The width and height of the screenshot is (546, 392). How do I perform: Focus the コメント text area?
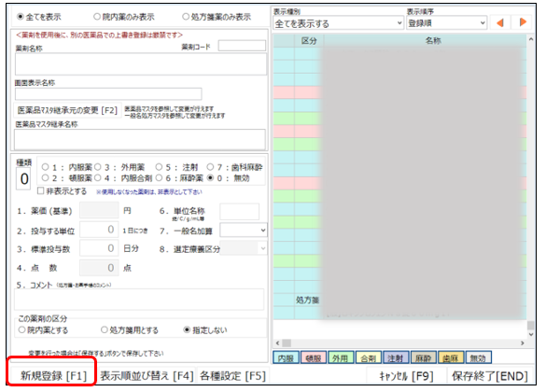point(139,299)
